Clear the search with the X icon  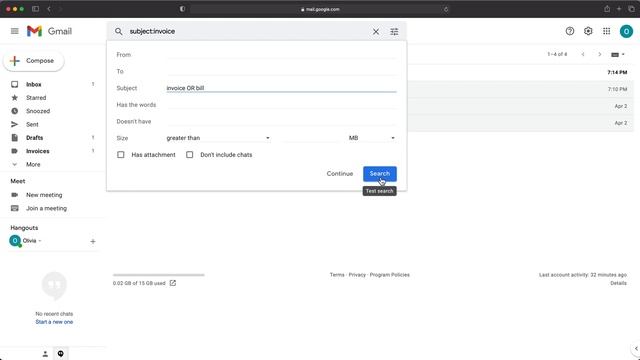click(376, 31)
